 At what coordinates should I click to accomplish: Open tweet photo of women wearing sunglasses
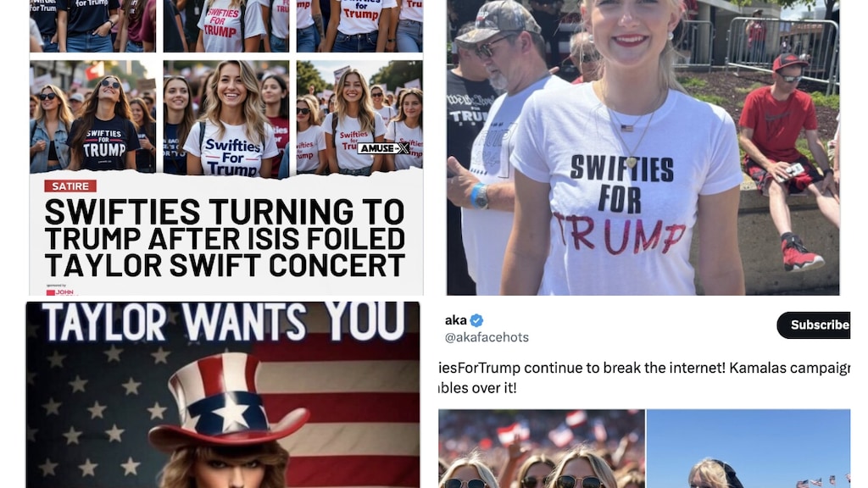[x=542, y=449]
